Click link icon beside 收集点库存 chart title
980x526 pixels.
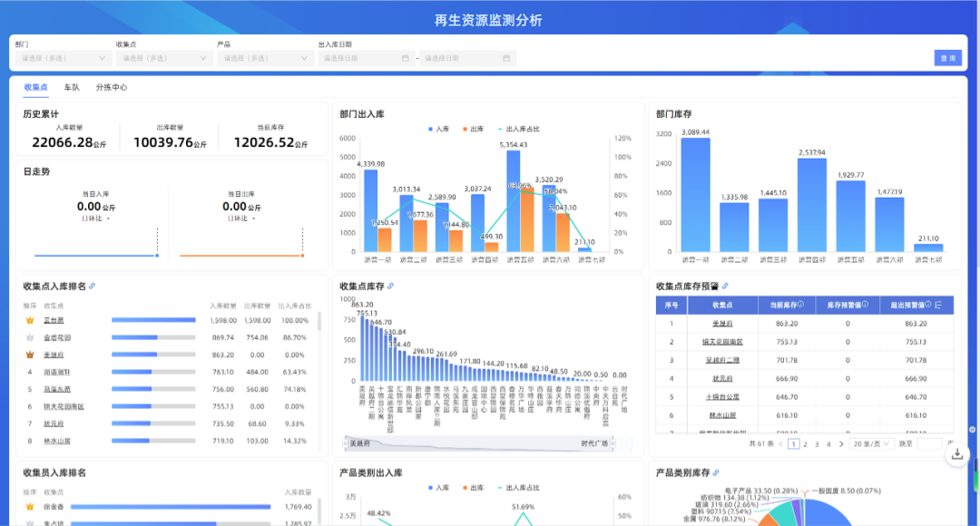tap(391, 287)
